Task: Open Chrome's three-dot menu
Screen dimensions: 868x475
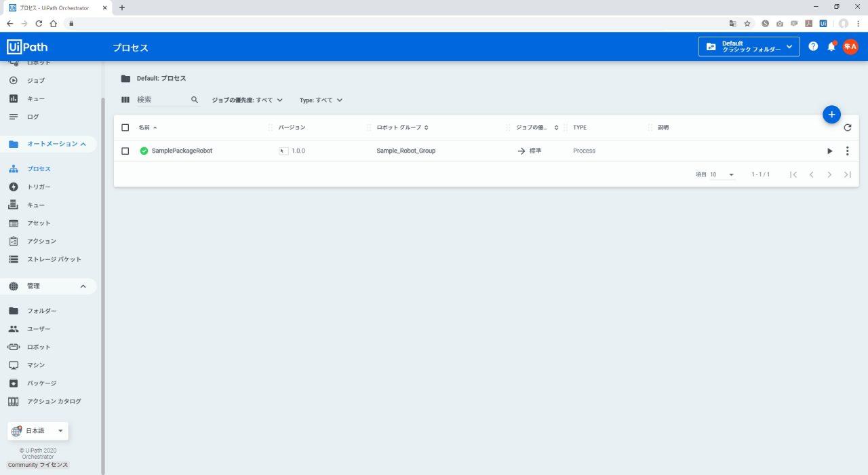Action: (x=859, y=23)
